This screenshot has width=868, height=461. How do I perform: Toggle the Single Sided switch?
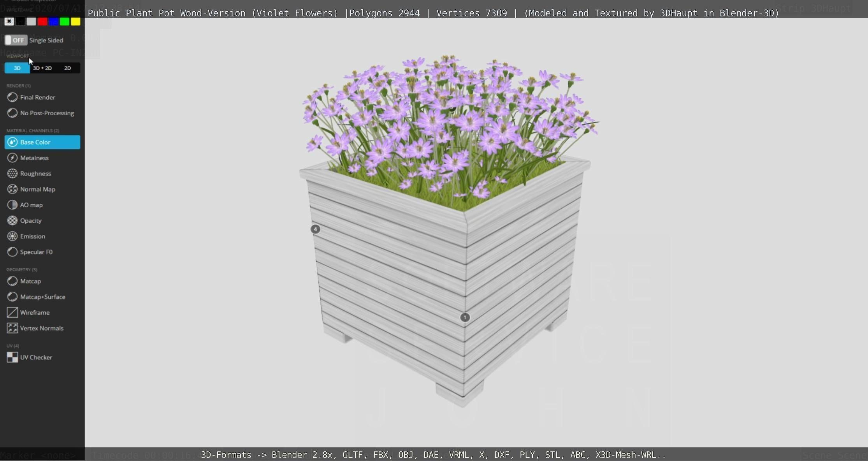16,40
